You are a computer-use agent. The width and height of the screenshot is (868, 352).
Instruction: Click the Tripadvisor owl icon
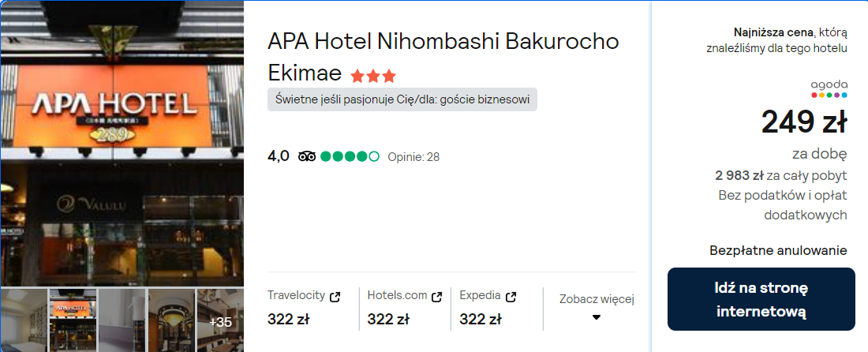coord(307,156)
